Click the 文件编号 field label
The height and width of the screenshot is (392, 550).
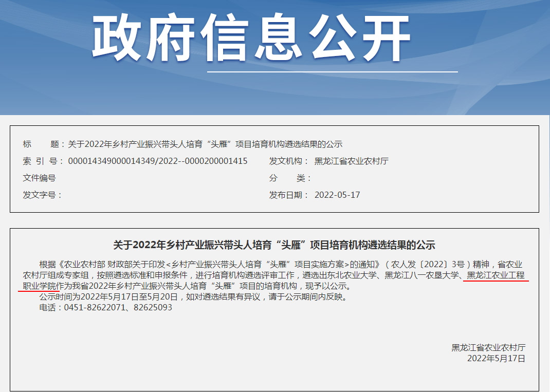(39, 178)
